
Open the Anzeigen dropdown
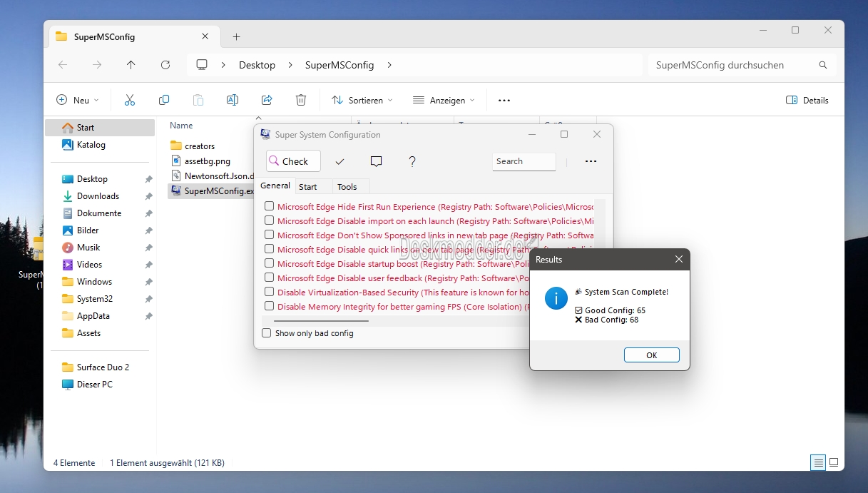[x=444, y=101]
